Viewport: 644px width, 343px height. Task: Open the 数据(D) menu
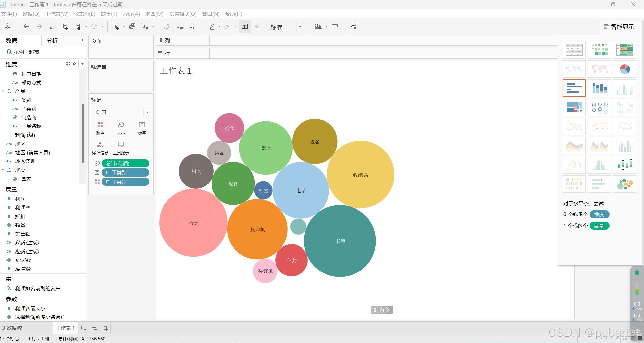[x=31, y=14]
